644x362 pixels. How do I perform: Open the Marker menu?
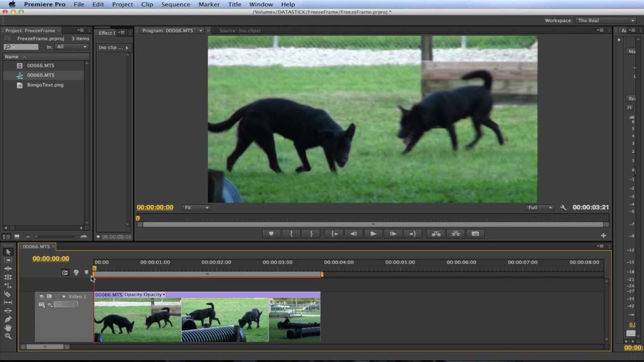point(209,5)
